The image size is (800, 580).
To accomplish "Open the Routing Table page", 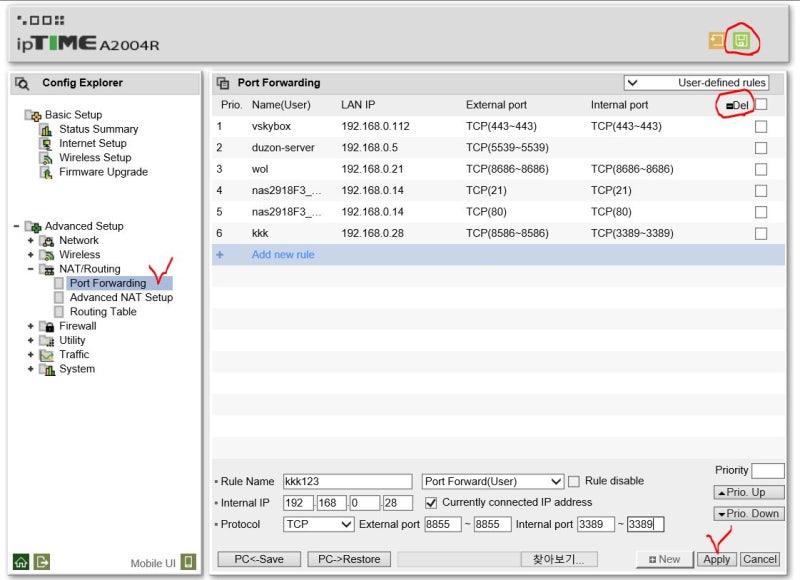I will point(103,312).
